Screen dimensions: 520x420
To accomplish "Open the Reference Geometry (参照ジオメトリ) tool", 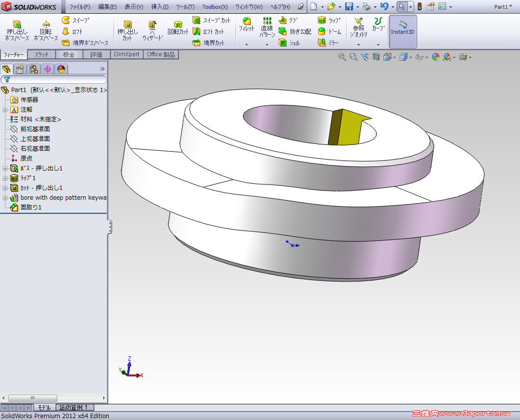I will pyautogui.click(x=358, y=27).
